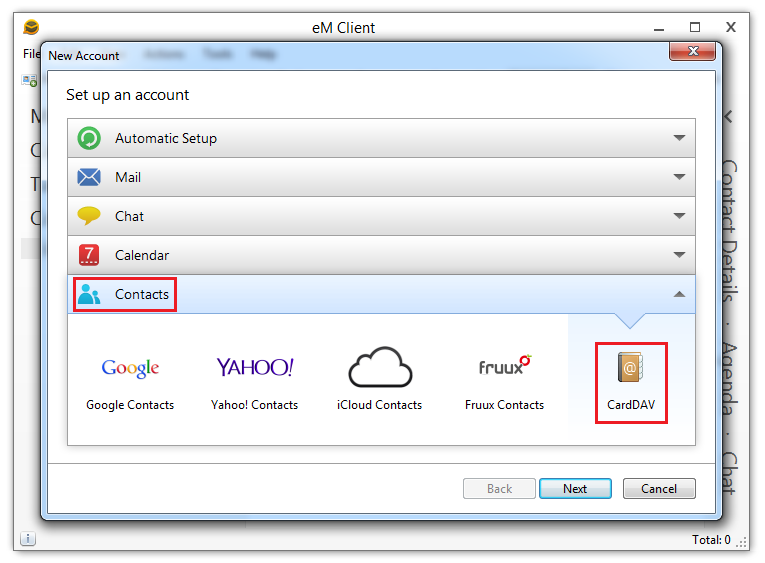Minimize the eM Client window
Viewport: 765px width, 563px height.
click(659, 29)
